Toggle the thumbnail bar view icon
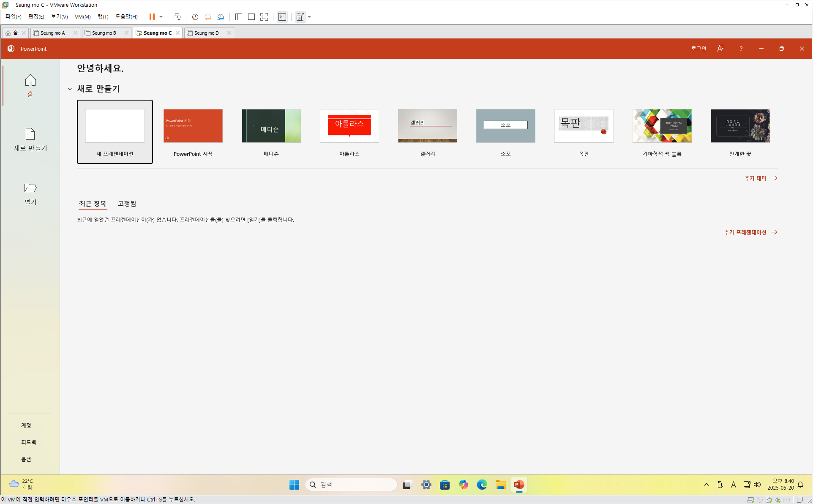The height and width of the screenshot is (504, 813). coord(251,17)
